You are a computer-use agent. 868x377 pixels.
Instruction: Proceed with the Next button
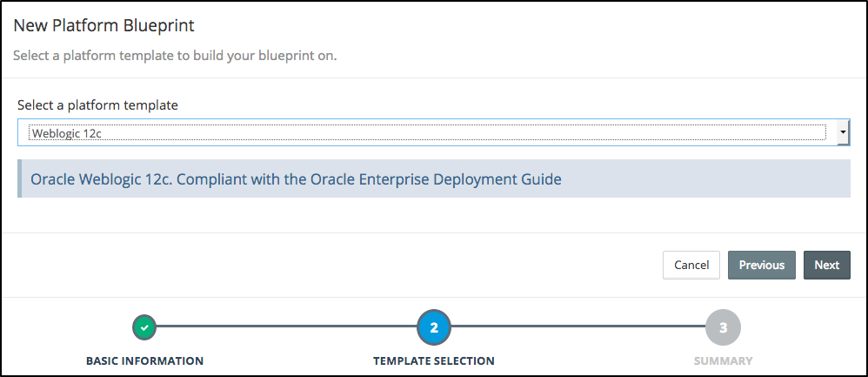tap(826, 265)
